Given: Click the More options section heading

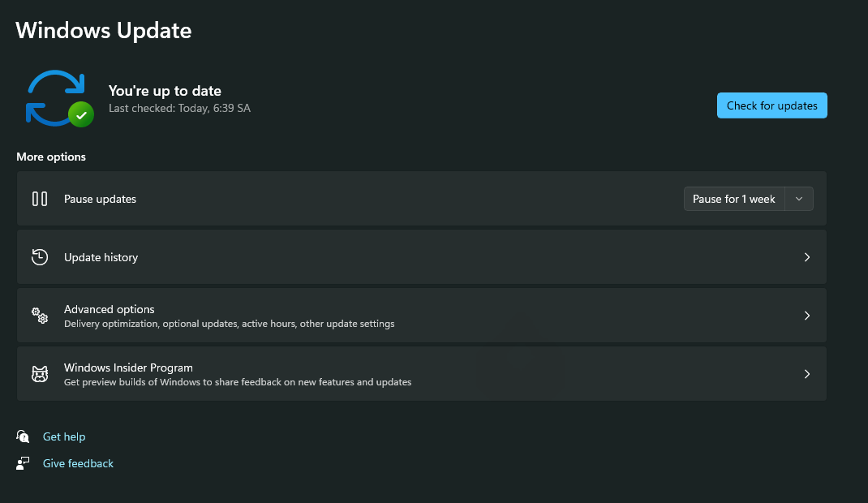Looking at the screenshot, I should 51,157.
